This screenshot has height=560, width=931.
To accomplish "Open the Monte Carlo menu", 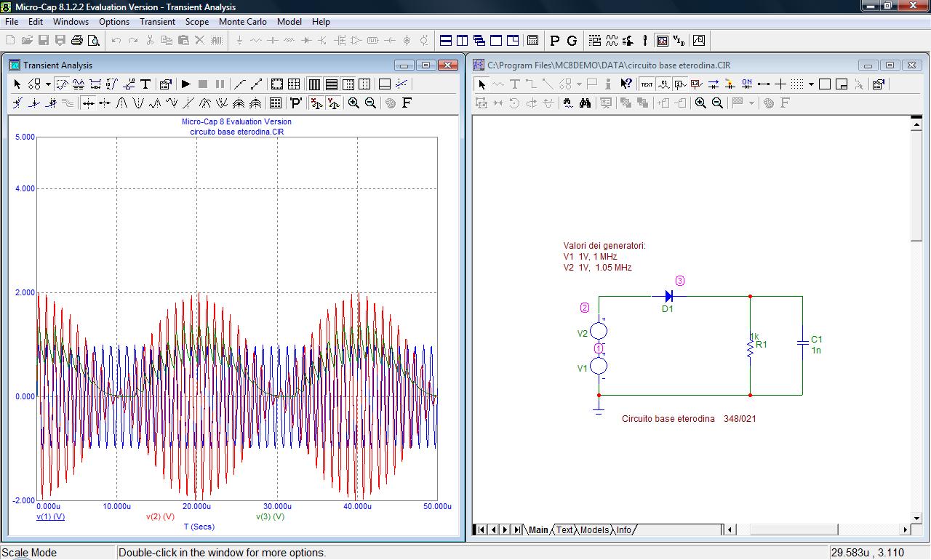I will coord(242,22).
